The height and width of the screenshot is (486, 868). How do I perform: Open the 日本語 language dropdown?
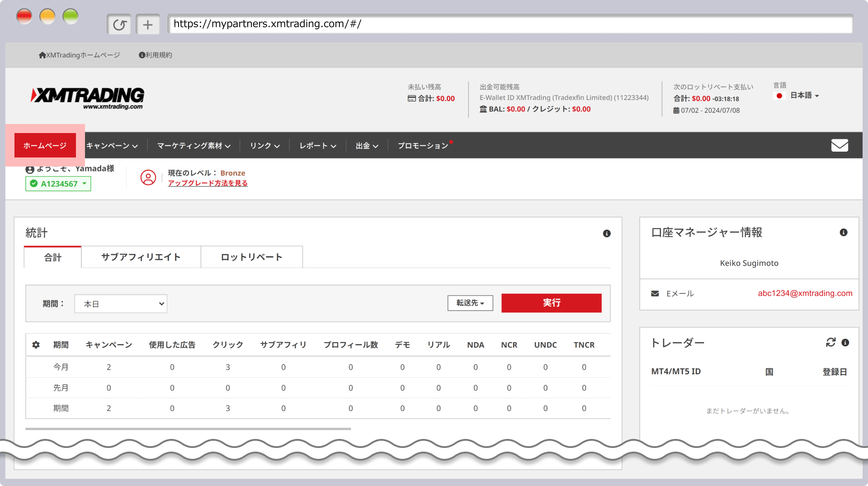coord(805,95)
